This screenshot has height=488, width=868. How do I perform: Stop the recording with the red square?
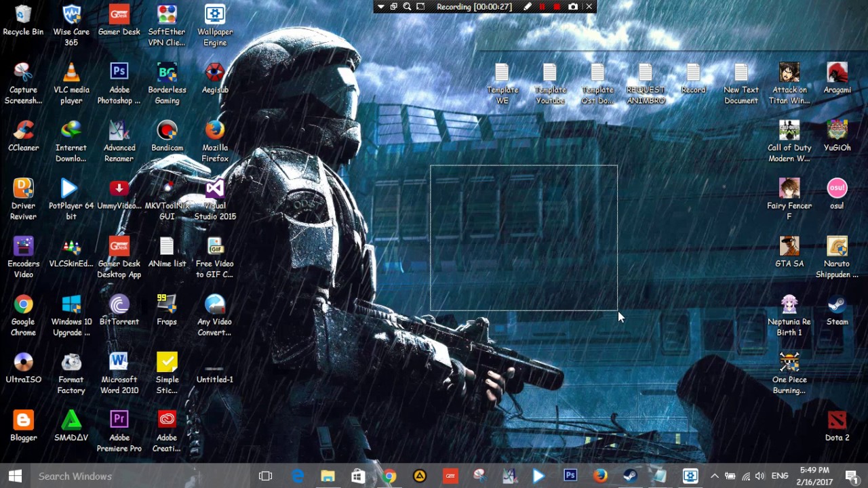tap(557, 7)
